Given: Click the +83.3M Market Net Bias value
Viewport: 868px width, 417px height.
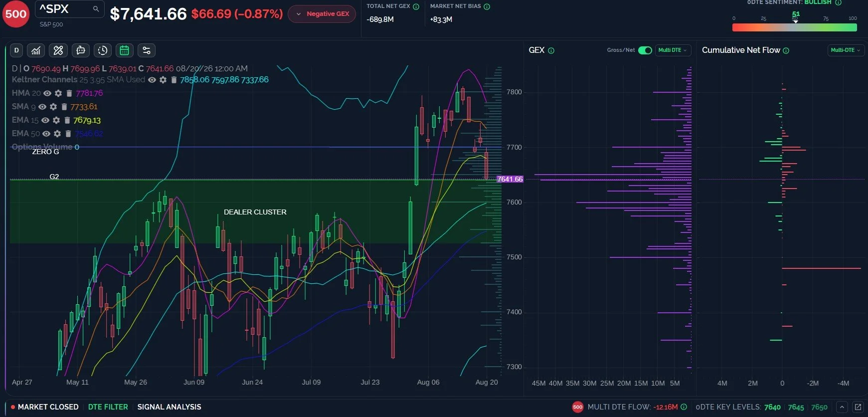Looking at the screenshot, I should (x=441, y=19).
